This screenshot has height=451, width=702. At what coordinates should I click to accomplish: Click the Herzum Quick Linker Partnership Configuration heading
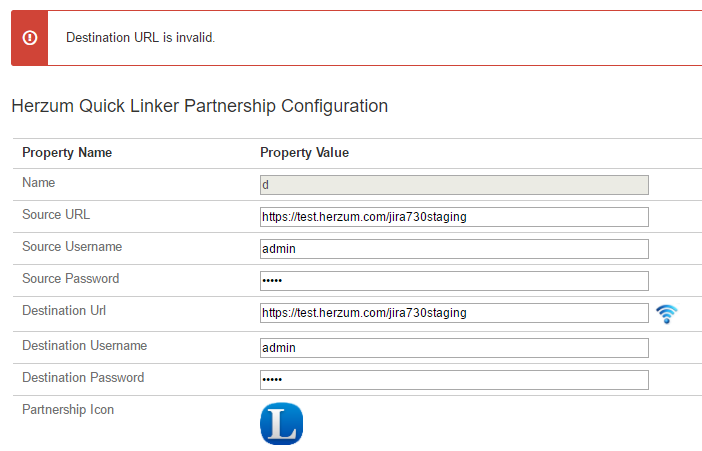(x=199, y=105)
